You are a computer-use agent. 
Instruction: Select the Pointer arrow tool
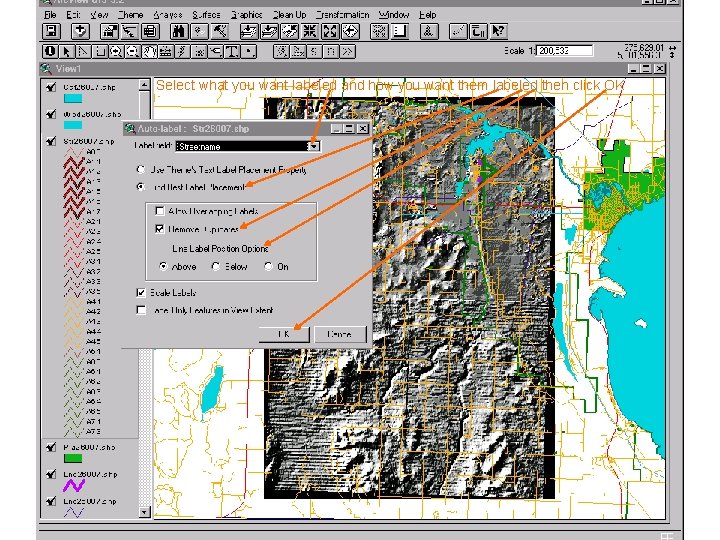(68, 50)
